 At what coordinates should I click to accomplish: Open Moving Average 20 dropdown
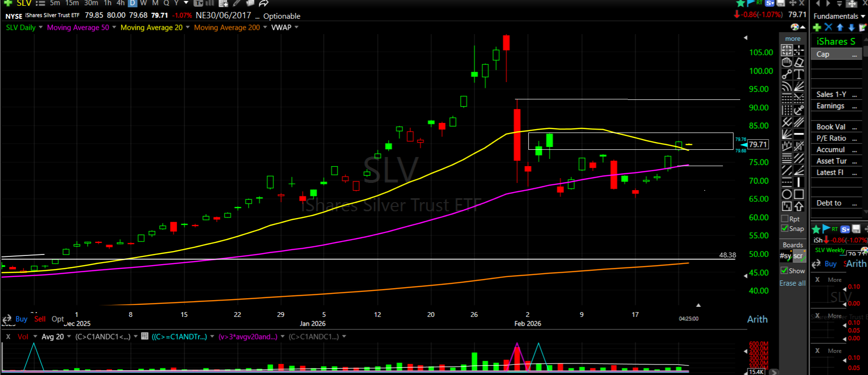pos(188,27)
